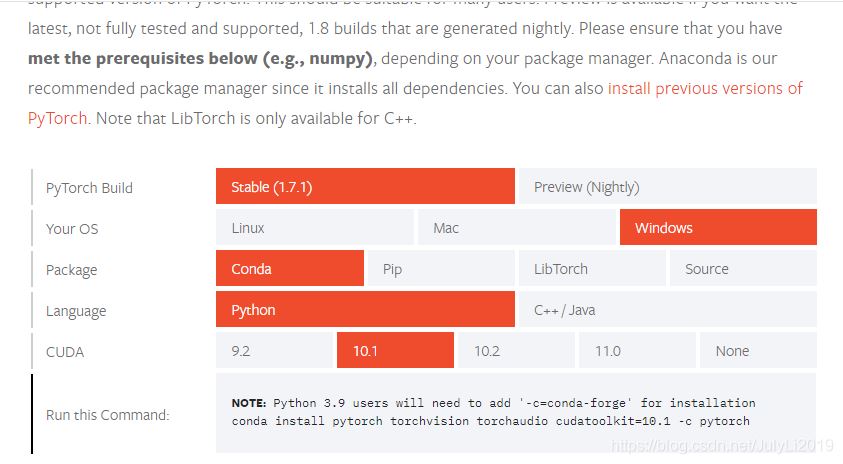Select the Windows OS option
The height and width of the screenshot is (464, 843).
click(x=718, y=228)
